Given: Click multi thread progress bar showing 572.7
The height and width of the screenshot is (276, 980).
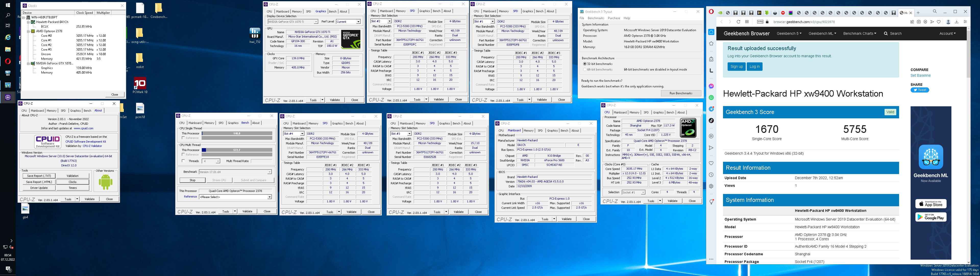Looking at the screenshot, I should tap(237, 150).
